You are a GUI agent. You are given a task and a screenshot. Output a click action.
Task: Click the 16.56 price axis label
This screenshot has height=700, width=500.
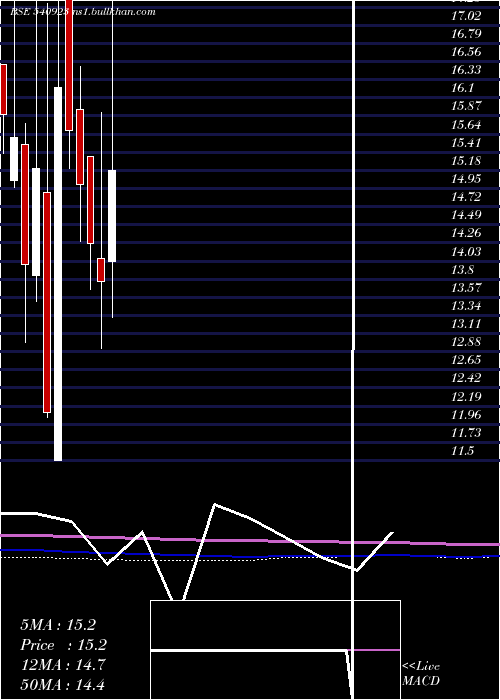[x=466, y=52]
